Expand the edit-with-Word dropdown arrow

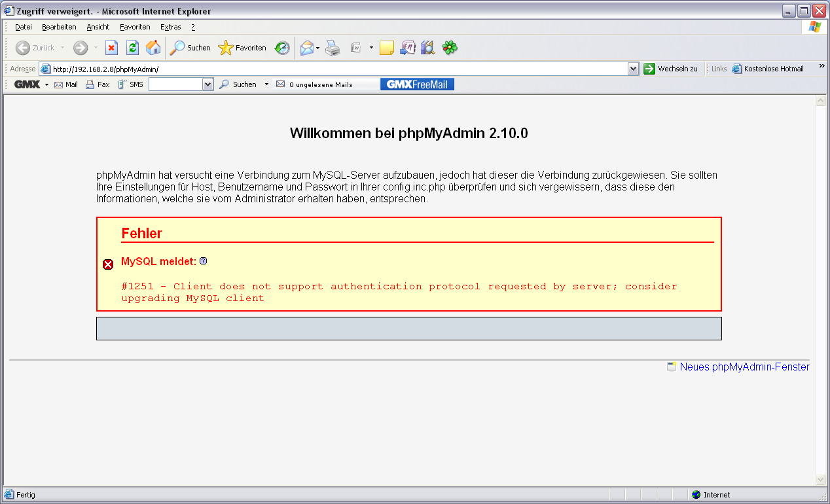[370, 48]
